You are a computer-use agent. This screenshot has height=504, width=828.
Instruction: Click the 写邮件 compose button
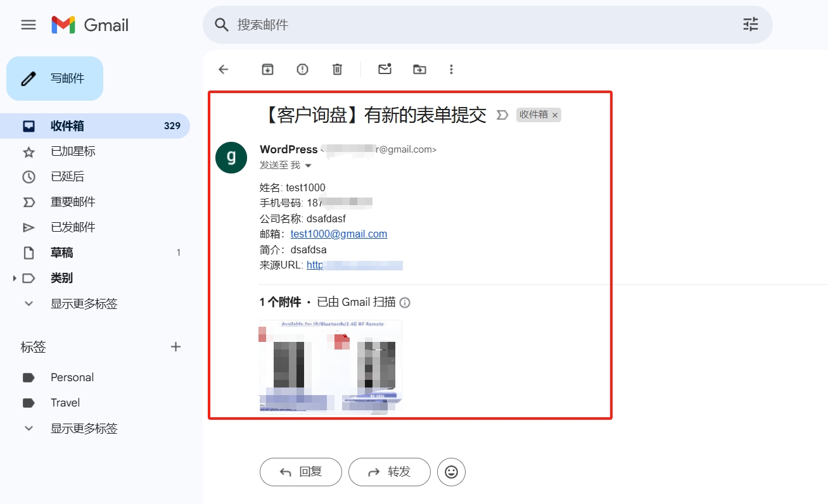(x=54, y=79)
